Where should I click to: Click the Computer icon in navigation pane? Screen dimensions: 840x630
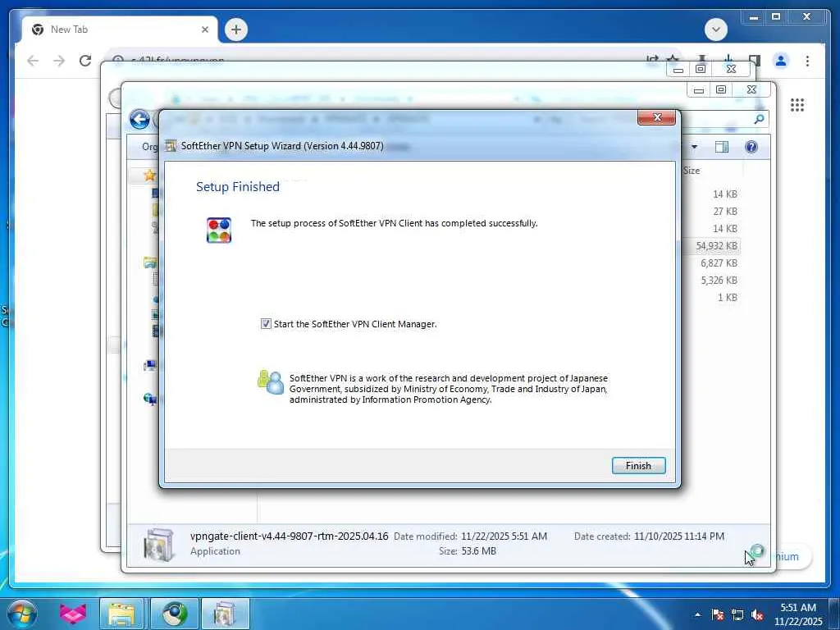150,366
